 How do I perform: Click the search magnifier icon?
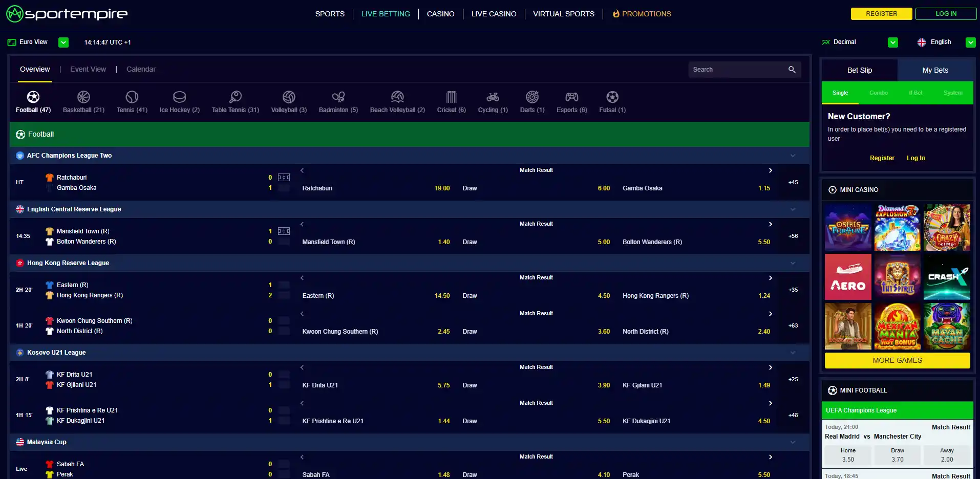[792, 70]
